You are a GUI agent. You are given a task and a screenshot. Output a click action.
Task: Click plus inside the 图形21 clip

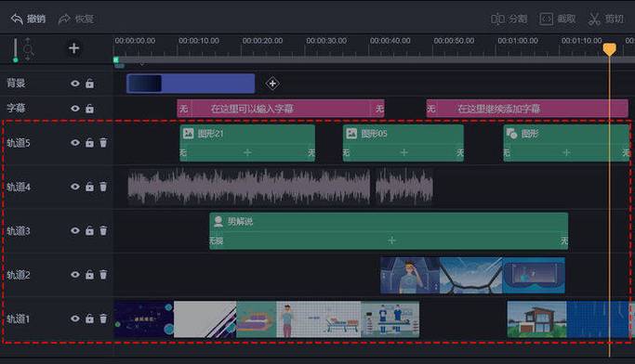click(247, 152)
